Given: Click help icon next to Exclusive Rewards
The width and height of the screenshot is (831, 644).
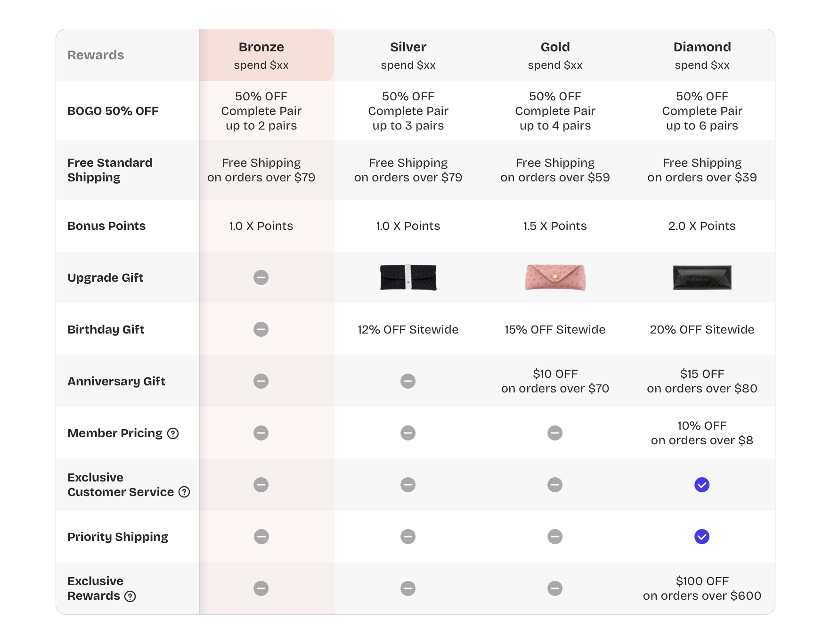Looking at the screenshot, I should [130, 596].
